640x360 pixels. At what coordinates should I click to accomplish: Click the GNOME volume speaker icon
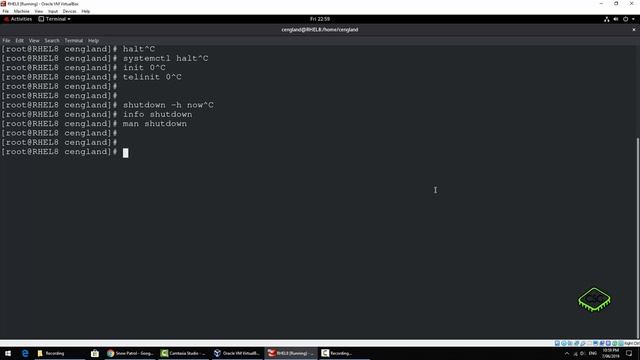tap(616, 19)
